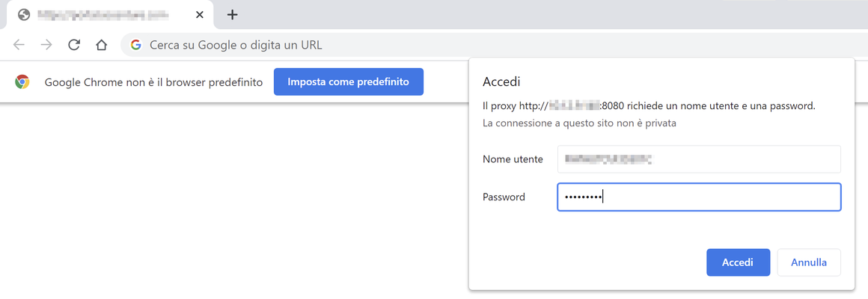Click the connection not private notice
The height and width of the screenshot is (299, 868).
(x=580, y=123)
